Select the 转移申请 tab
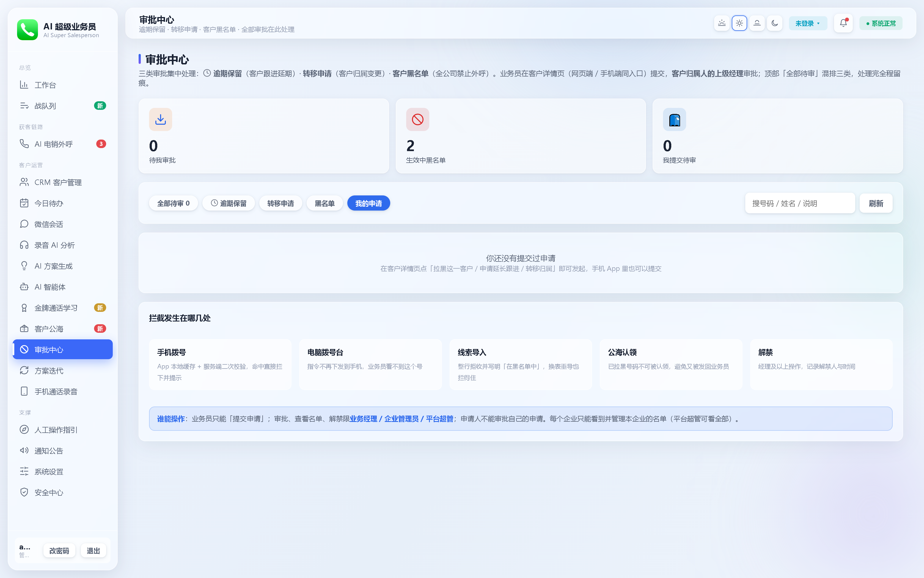This screenshot has width=924, height=578. pos(280,203)
